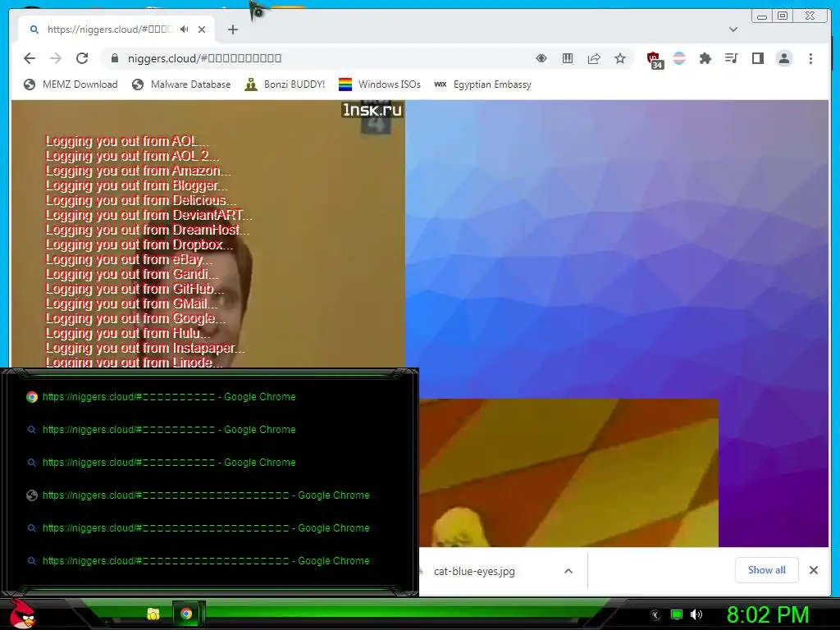
Task: Click Show all downloads
Action: (x=767, y=570)
